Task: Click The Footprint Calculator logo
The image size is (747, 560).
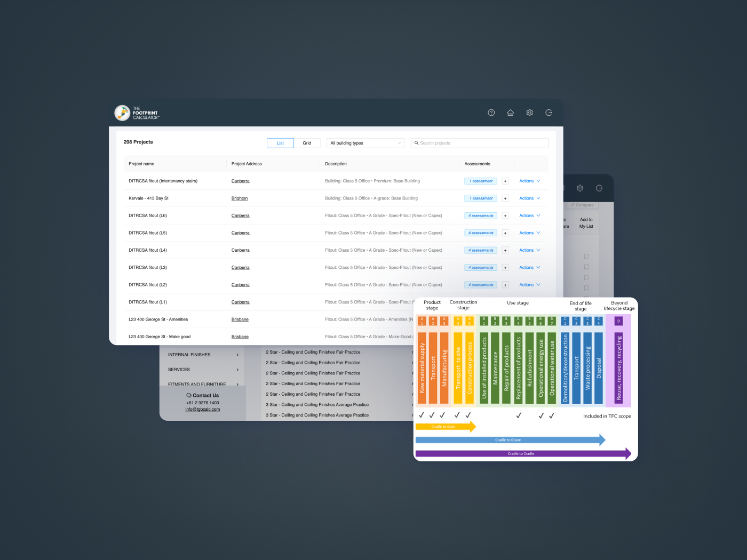Action: 136,113
